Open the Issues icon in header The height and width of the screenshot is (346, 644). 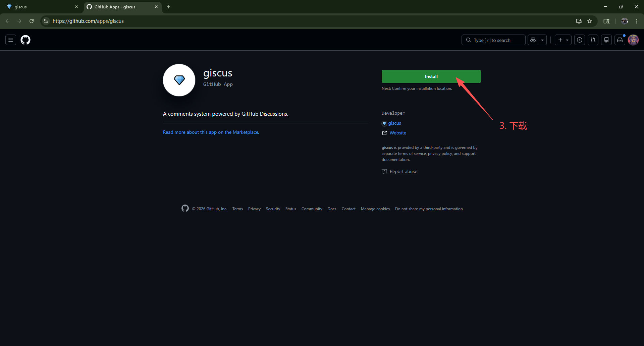[579, 40]
